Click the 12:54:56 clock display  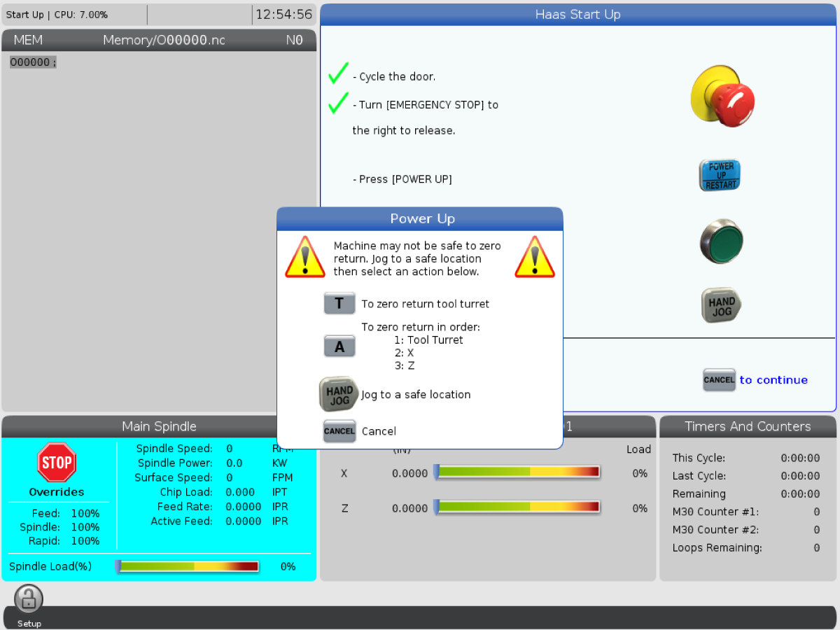point(283,15)
